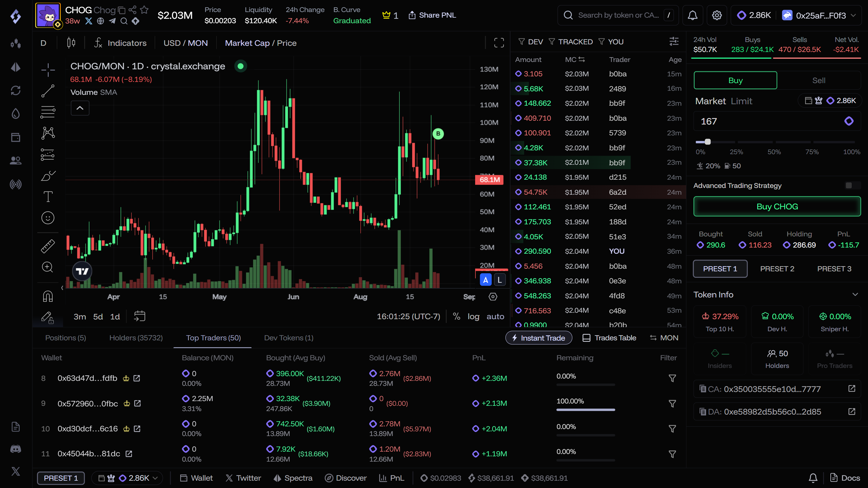Screen dimensions: 868x488
Task: Select the crosshair cursor tool
Action: click(x=48, y=70)
